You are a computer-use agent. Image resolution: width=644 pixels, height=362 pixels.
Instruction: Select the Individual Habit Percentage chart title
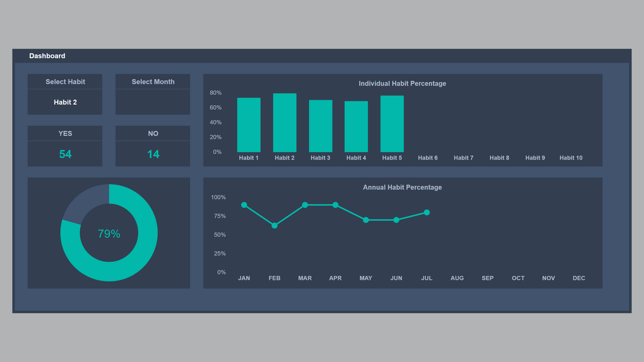402,83
